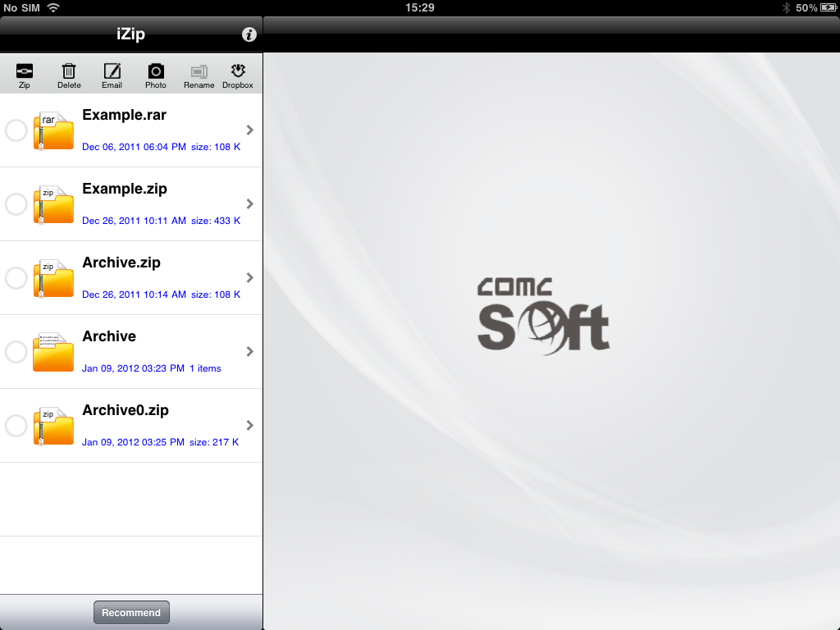Tap the Archive0.zip folder icon
Image resolution: width=840 pixels, height=630 pixels.
click(x=53, y=426)
